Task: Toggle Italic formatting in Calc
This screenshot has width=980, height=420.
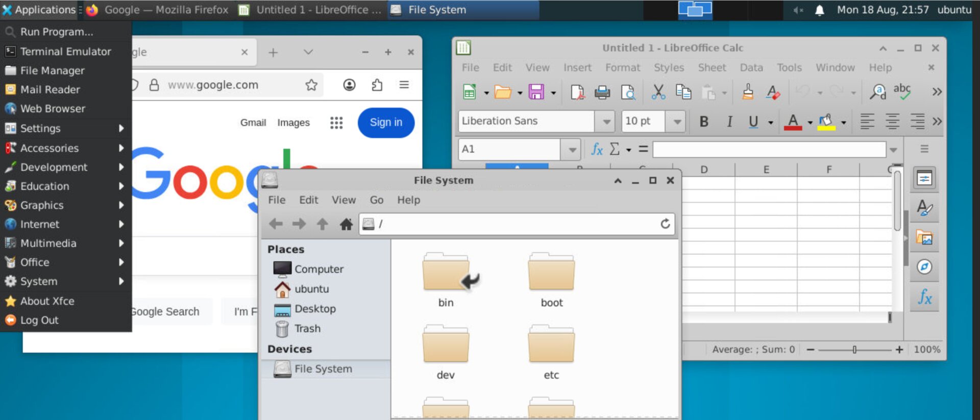Action: pyautogui.click(x=729, y=122)
